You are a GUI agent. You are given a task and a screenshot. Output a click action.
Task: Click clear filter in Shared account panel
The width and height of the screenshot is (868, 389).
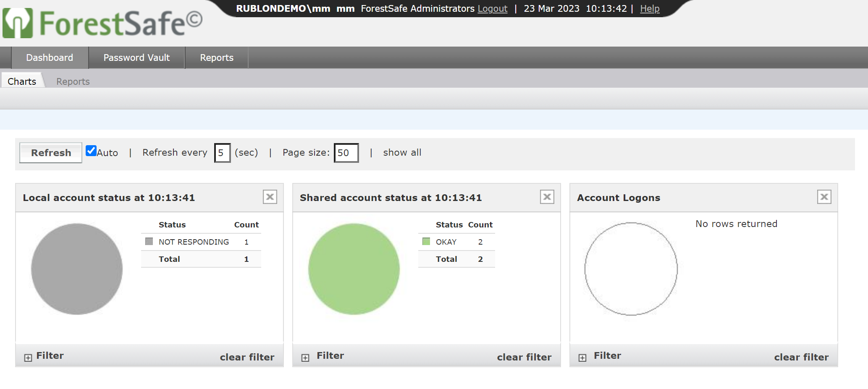click(524, 357)
